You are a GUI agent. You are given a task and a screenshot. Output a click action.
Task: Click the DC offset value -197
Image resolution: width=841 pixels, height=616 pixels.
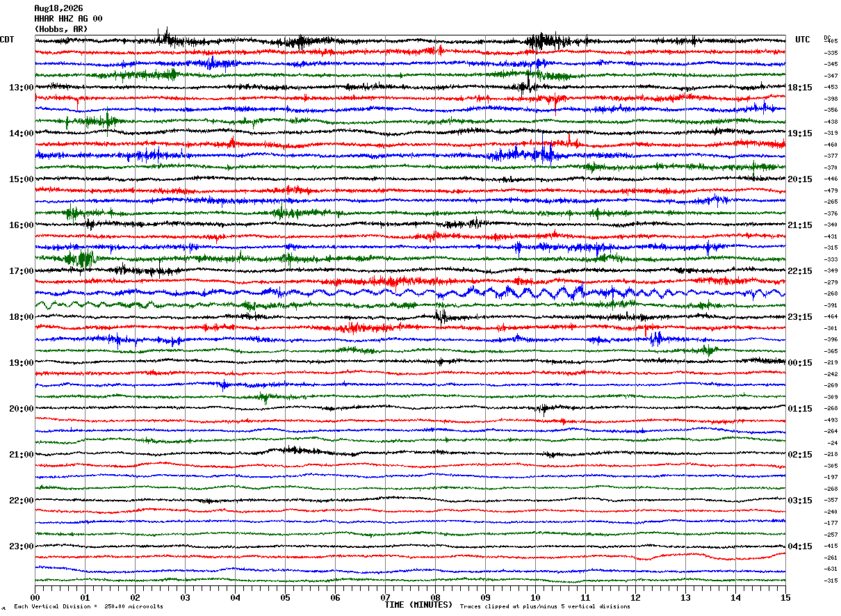point(831,478)
